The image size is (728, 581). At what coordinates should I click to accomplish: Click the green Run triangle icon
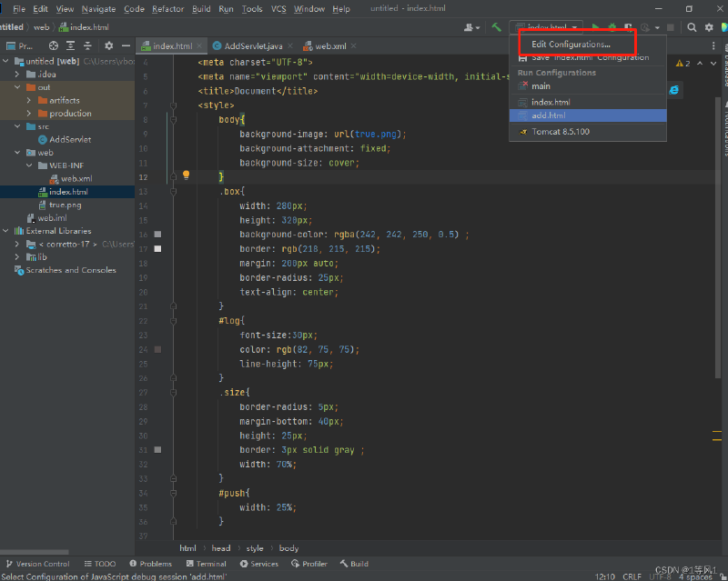click(595, 27)
